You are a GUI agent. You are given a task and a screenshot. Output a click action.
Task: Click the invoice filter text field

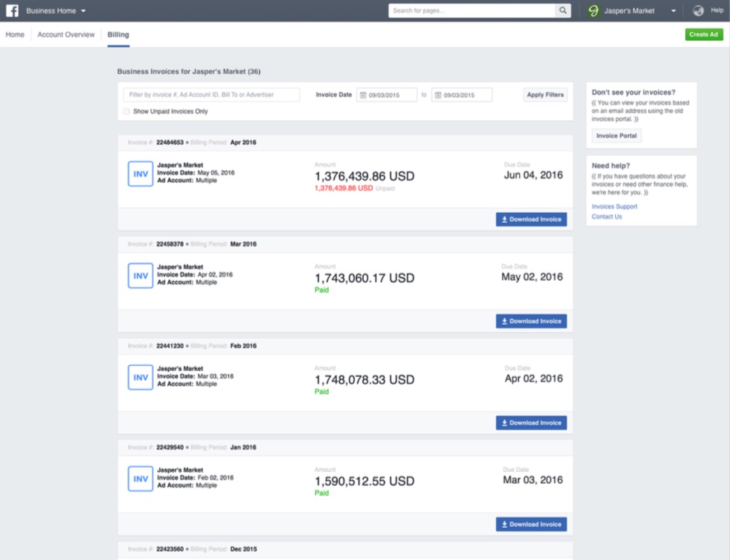click(x=211, y=94)
